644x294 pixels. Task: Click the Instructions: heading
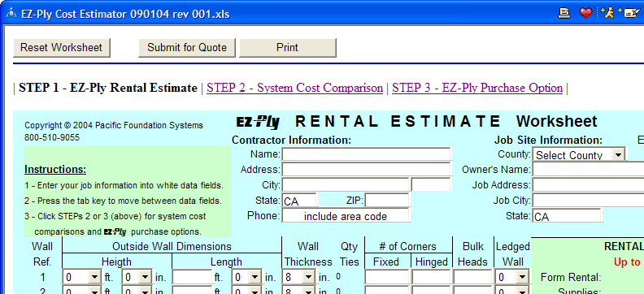point(55,170)
